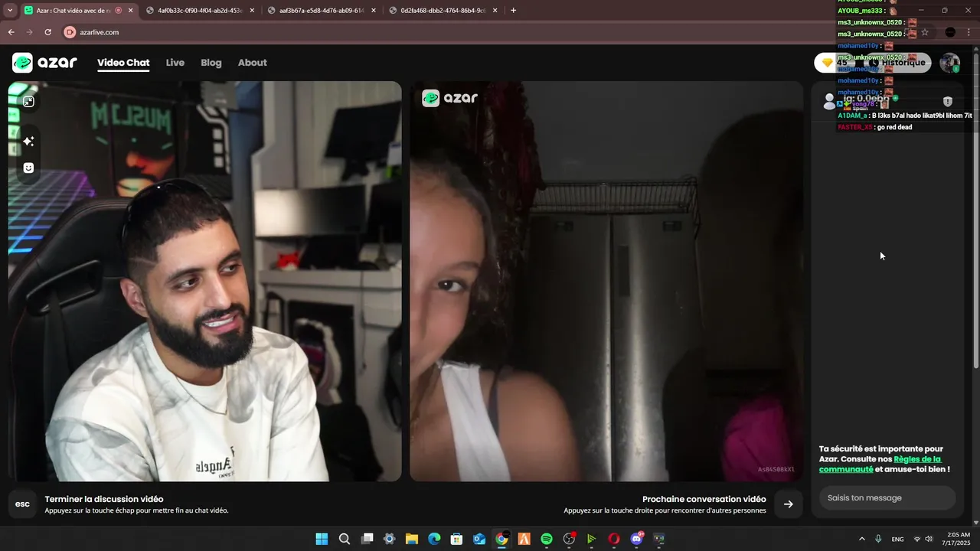Image resolution: width=980 pixels, height=551 pixels.
Task: Click the microphone icon in the system tray
Action: (878, 539)
